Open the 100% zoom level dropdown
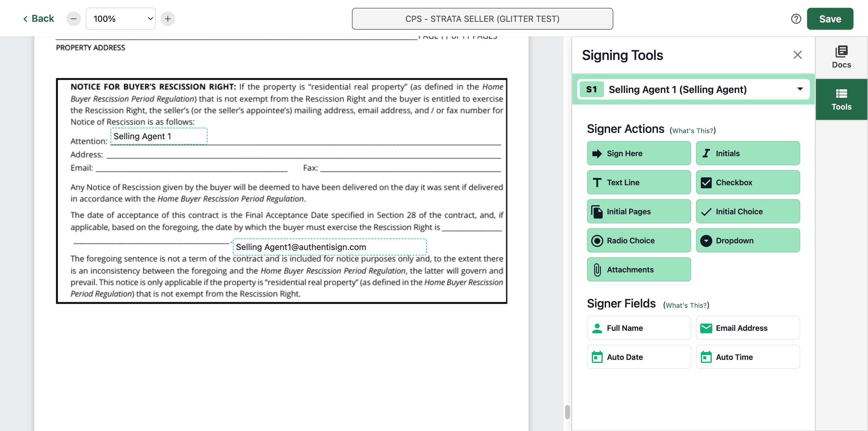This screenshot has width=868, height=431. click(x=121, y=18)
